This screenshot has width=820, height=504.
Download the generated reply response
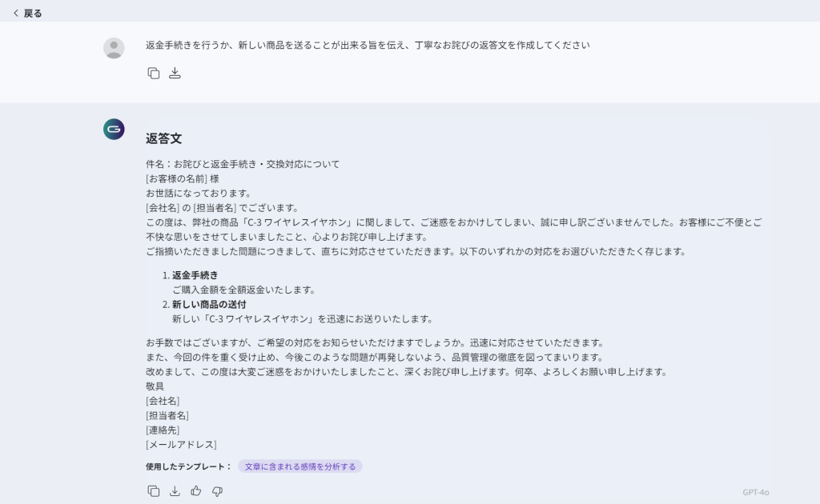coord(175,491)
